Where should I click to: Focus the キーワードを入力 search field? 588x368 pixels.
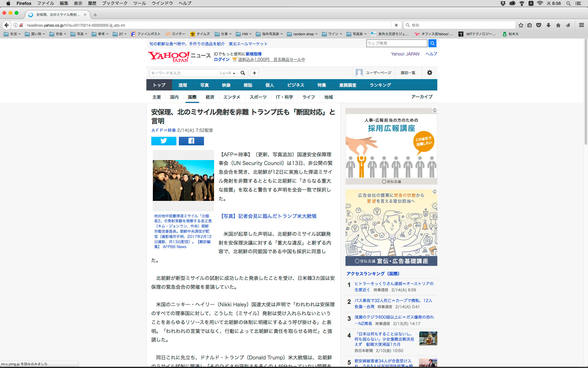pos(183,73)
